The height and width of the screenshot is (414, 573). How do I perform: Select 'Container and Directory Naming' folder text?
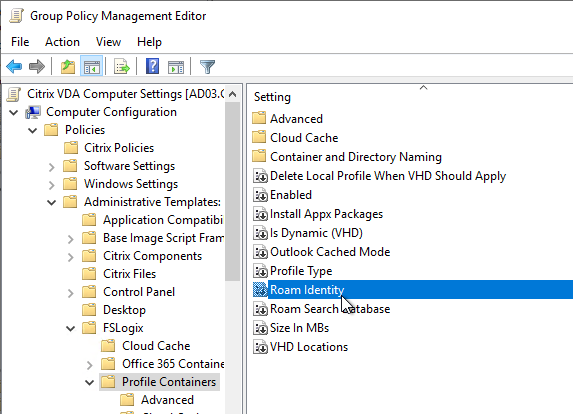tap(356, 157)
